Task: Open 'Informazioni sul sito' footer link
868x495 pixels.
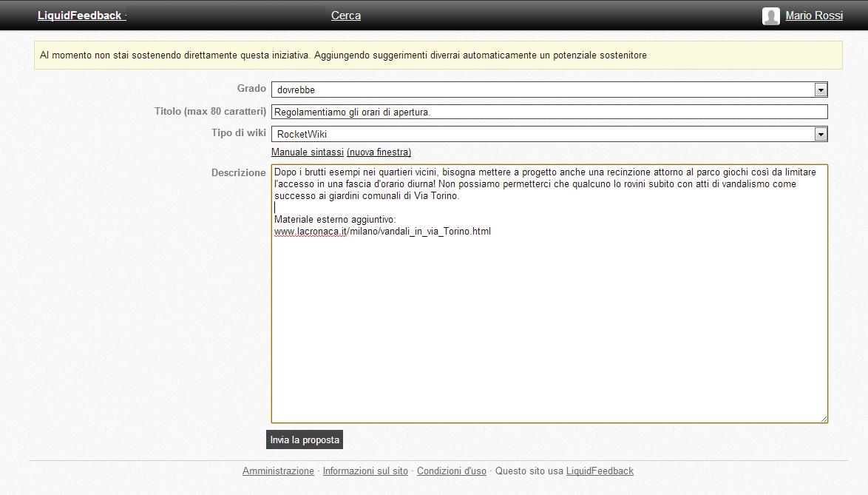Action: [365, 471]
